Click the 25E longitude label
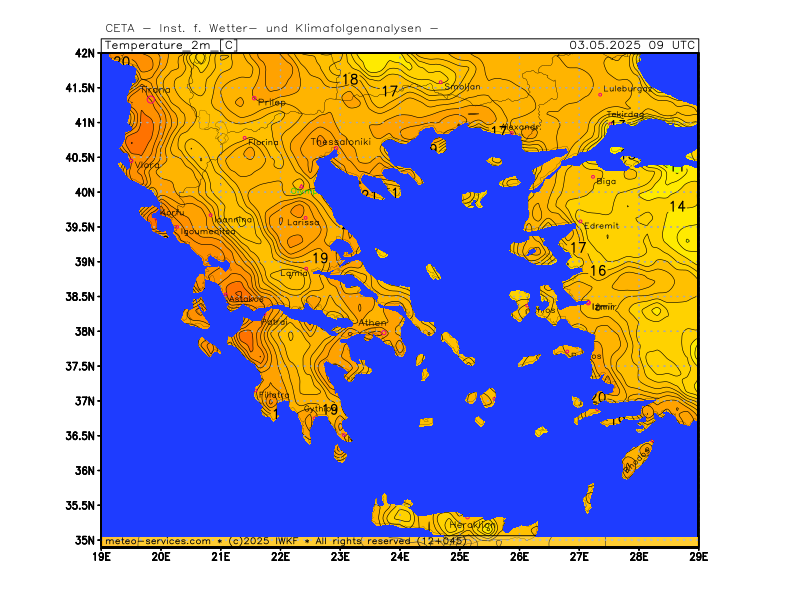The image size is (800, 600). (460, 557)
